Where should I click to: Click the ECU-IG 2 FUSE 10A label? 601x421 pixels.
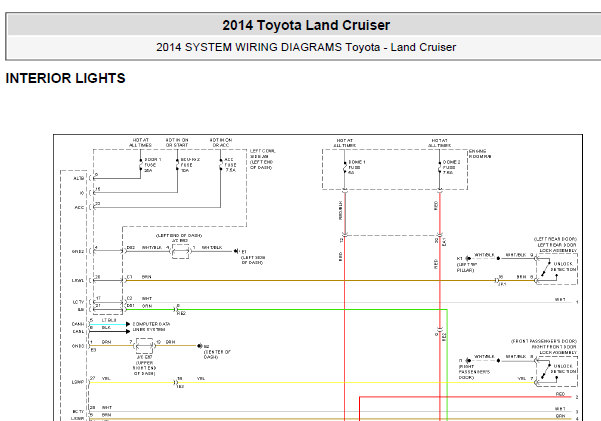tap(190, 165)
